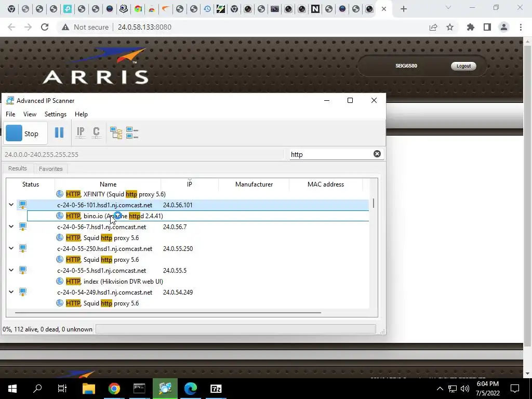Click the Chrome share page icon
Image resolution: width=532 pixels, height=399 pixels.
[433, 27]
